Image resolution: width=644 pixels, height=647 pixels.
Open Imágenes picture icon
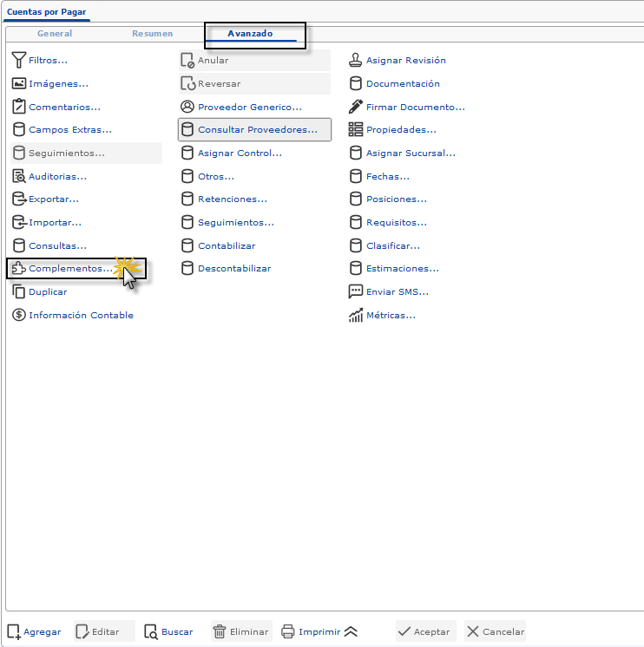[x=19, y=84]
